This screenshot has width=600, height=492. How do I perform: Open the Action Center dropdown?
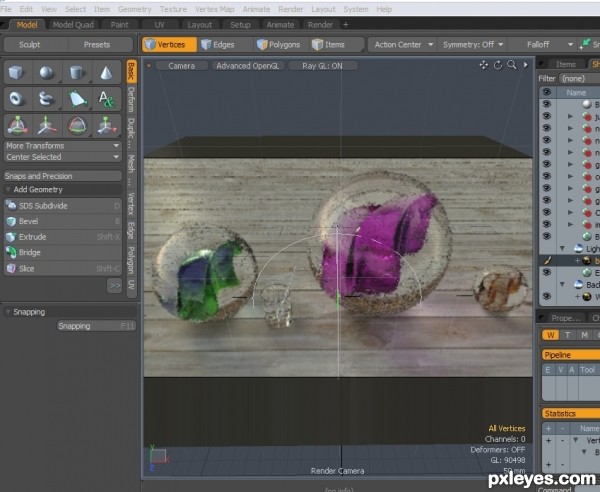pos(402,45)
